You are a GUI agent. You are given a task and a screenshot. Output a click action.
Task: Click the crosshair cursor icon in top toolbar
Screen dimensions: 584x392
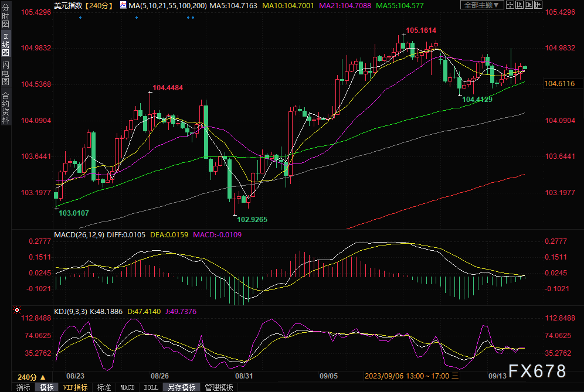tap(510, 5)
